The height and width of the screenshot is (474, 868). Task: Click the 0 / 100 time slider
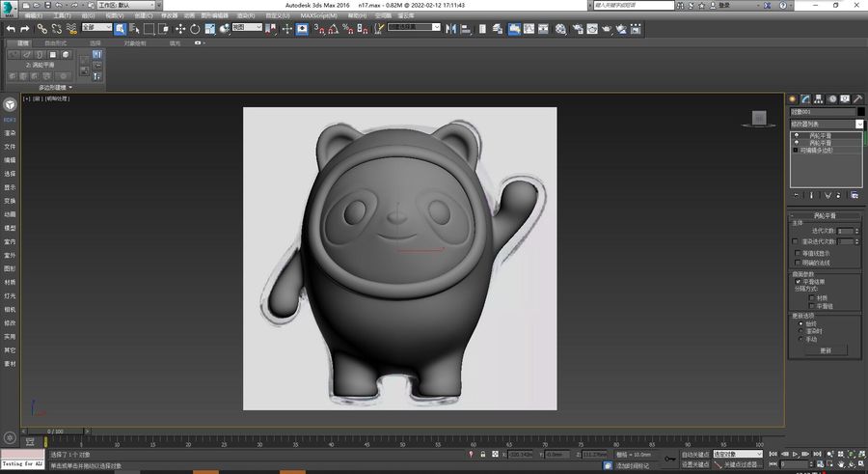55,431
